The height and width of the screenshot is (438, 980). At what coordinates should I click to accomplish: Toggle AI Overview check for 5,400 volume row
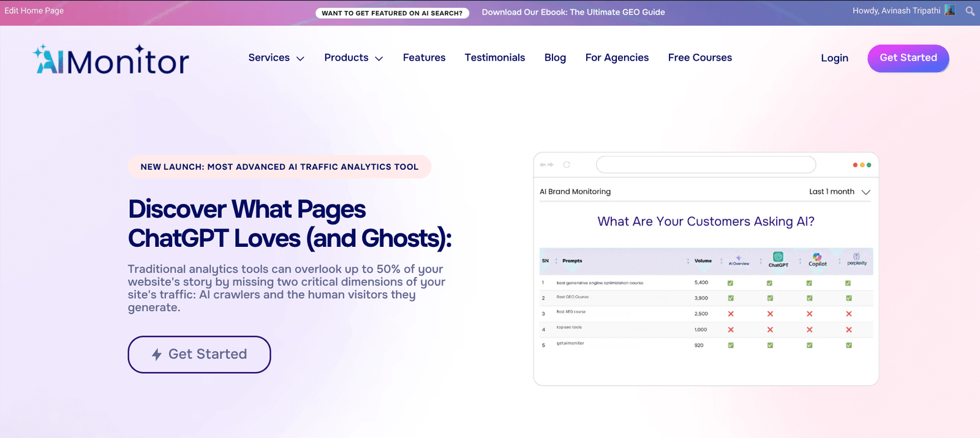(x=730, y=283)
